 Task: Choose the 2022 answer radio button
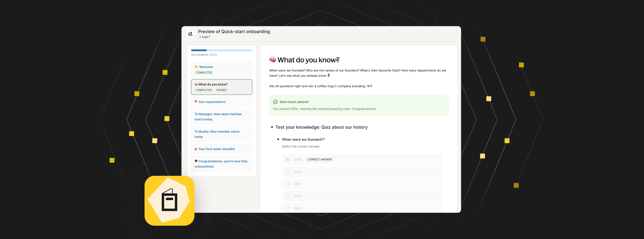point(288,196)
